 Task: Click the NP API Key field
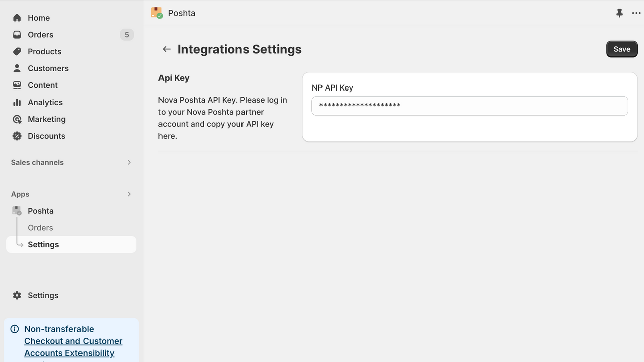pyautogui.click(x=470, y=106)
